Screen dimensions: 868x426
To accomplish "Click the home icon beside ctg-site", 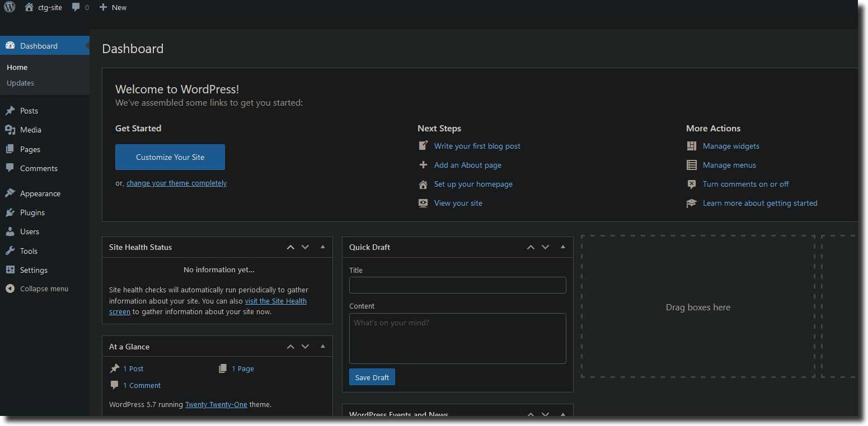I will (29, 7).
